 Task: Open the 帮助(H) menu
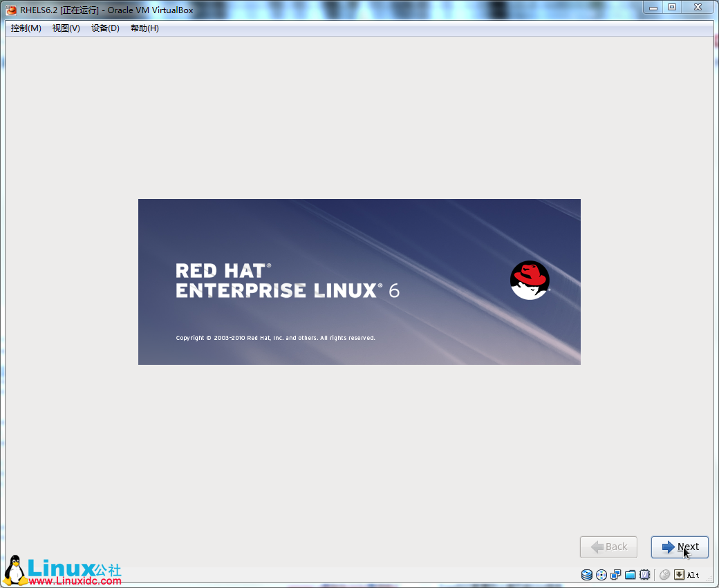[x=144, y=28]
